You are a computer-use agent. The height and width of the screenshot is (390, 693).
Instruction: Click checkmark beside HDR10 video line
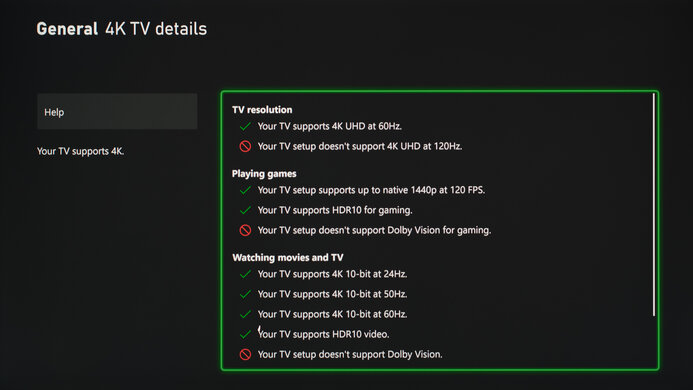(245, 335)
